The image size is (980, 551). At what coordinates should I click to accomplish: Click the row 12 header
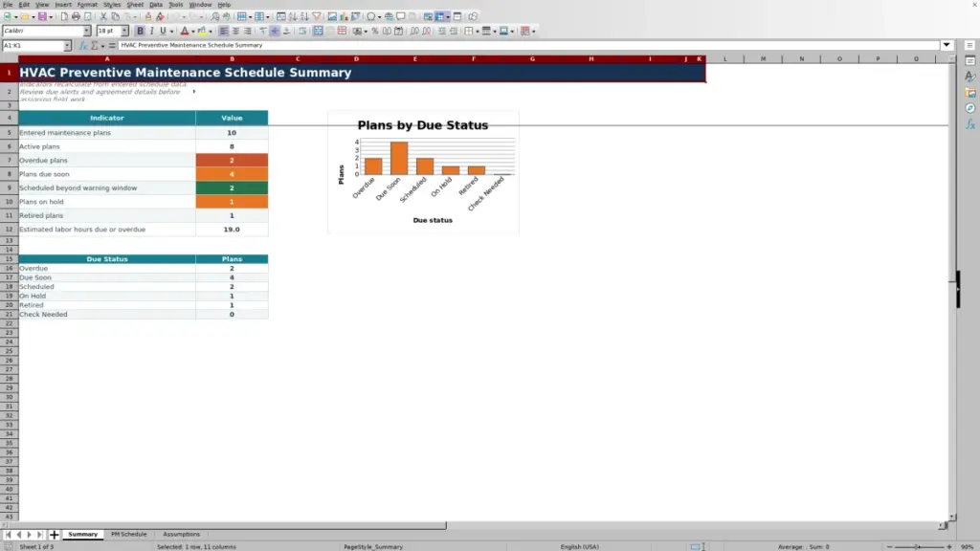(x=9, y=230)
